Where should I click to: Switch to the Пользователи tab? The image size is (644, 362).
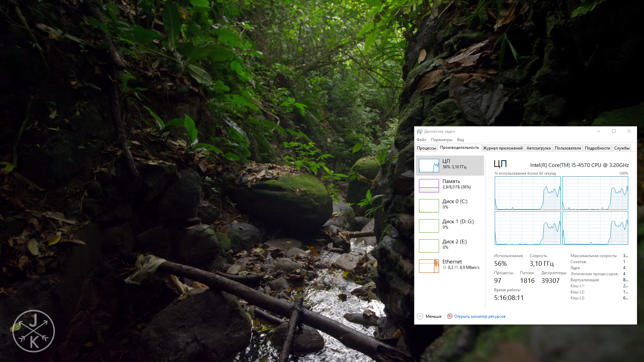click(x=568, y=148)
